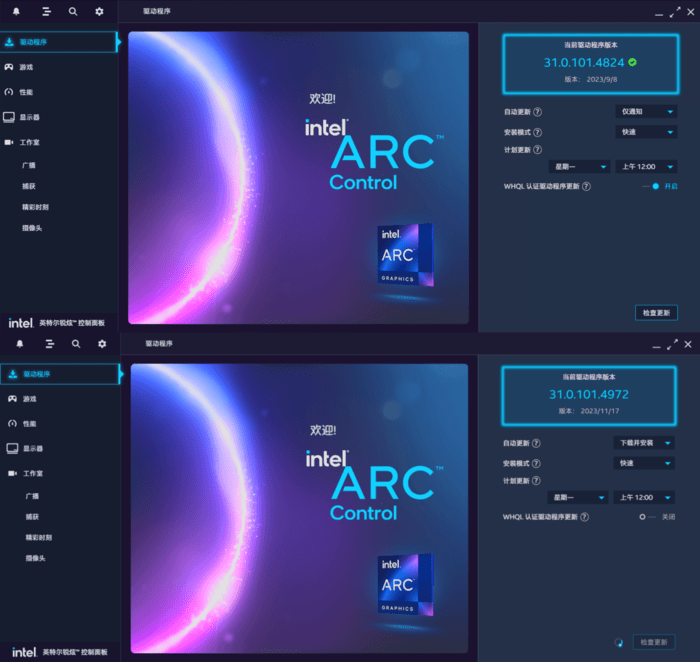The height and width of the screenshot is (662, 700).
Task: Click the green check mark next to 31.0.101.4824
Action: (633, 62)
